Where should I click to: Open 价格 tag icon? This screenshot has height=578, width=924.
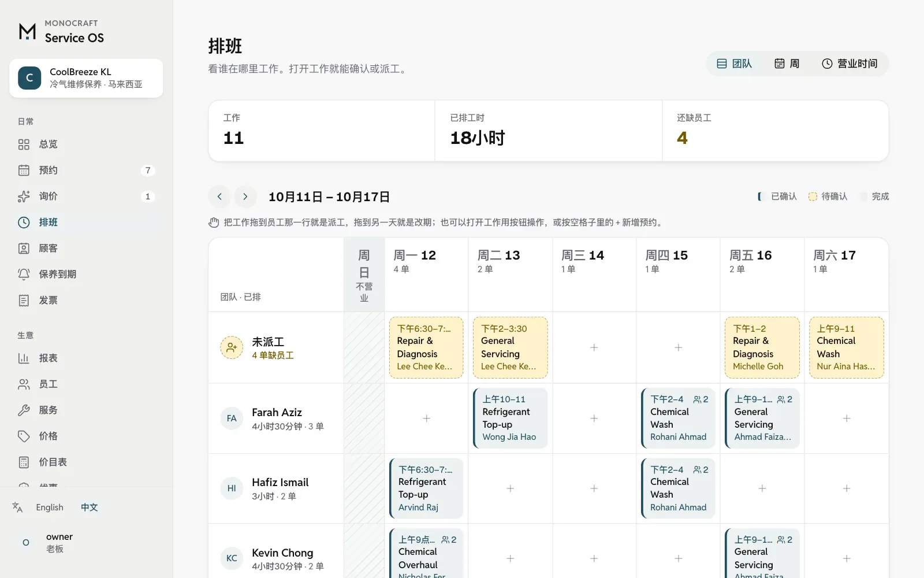(24, 436)
